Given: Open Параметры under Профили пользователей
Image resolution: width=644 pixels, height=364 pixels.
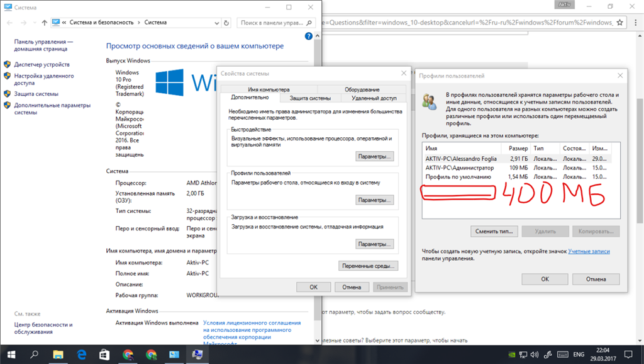Looking at the screenshot, I should coord(374,200).
